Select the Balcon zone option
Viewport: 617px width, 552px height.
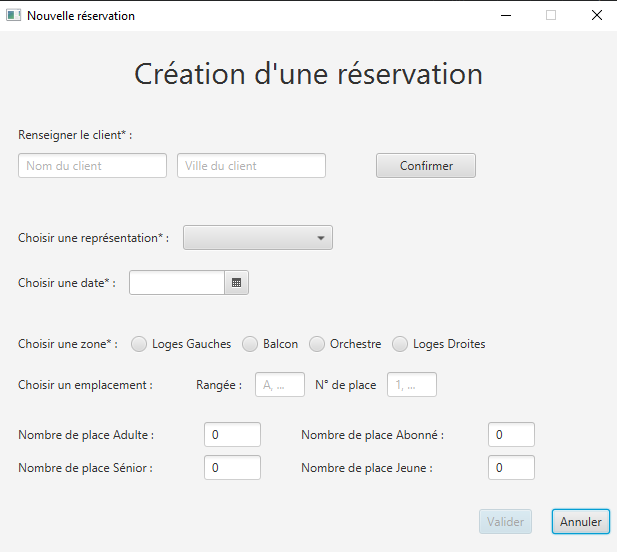point(251,344)
